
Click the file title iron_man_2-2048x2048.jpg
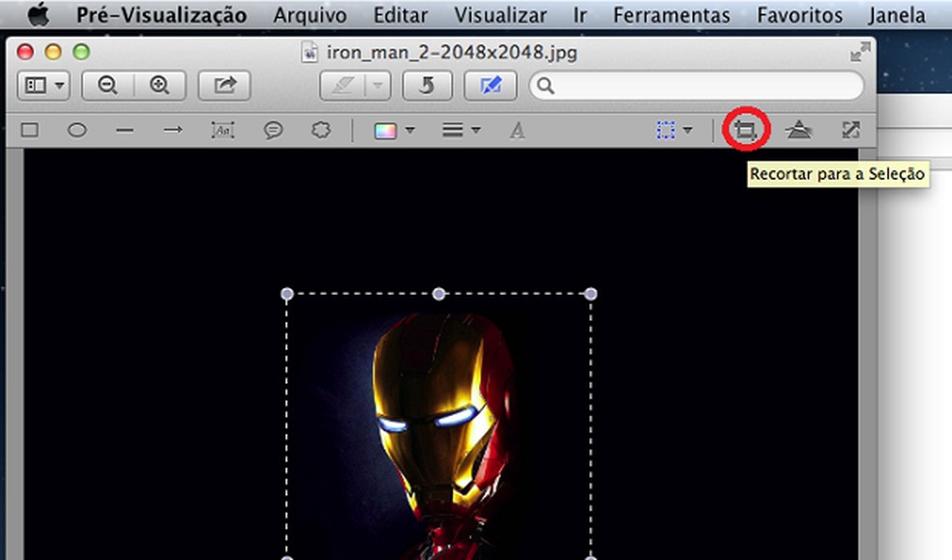pos(452,53)
